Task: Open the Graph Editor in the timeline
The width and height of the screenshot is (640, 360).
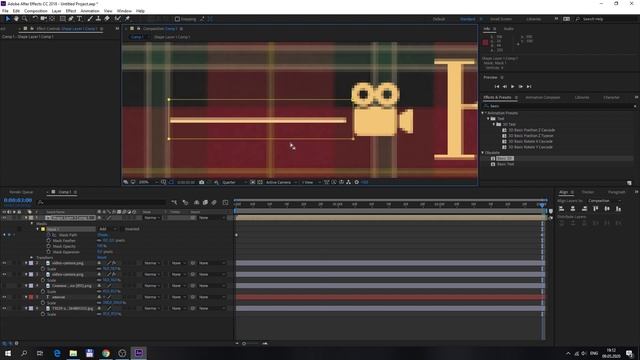Action: point(225,202)
